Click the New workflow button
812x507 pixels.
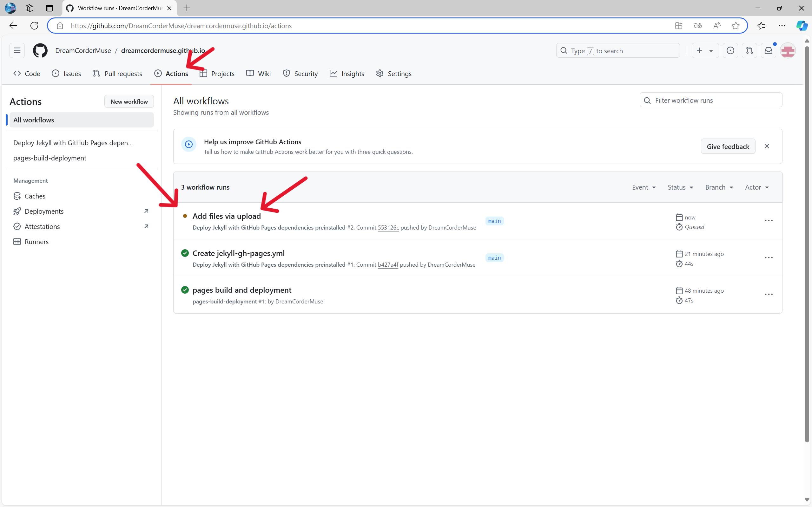129,101
